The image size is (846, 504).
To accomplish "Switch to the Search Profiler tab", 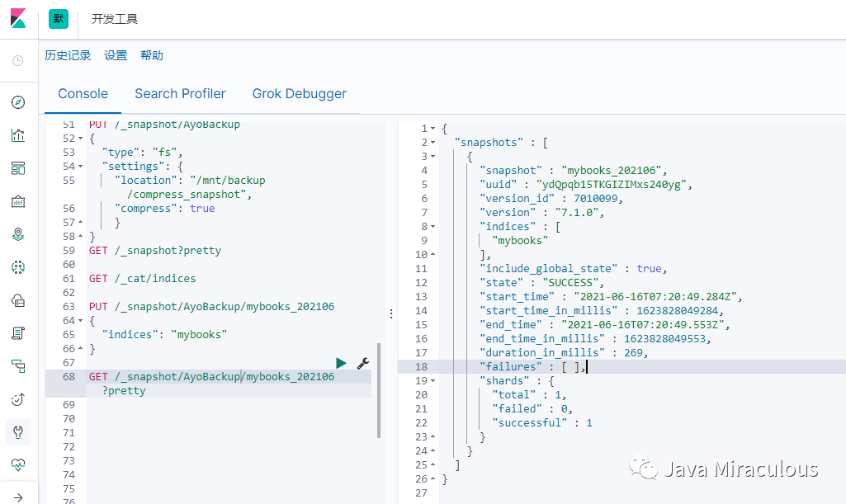I will point(180,94).
